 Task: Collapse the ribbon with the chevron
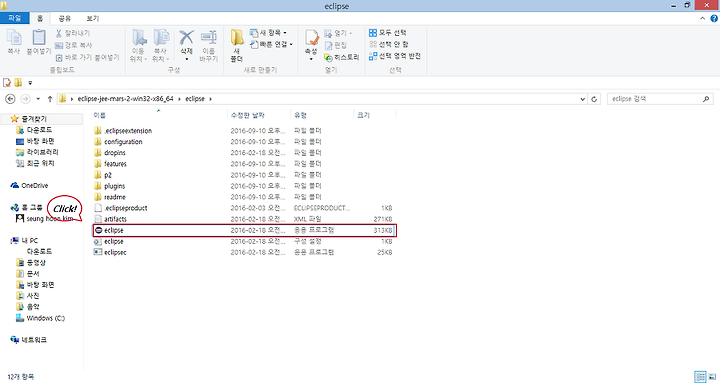(703, 18)
